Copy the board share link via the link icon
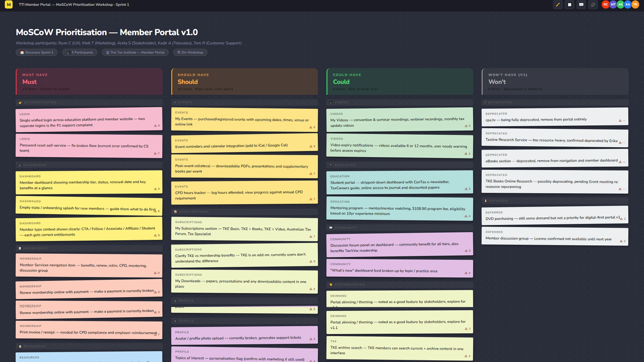 pos(593,5)
